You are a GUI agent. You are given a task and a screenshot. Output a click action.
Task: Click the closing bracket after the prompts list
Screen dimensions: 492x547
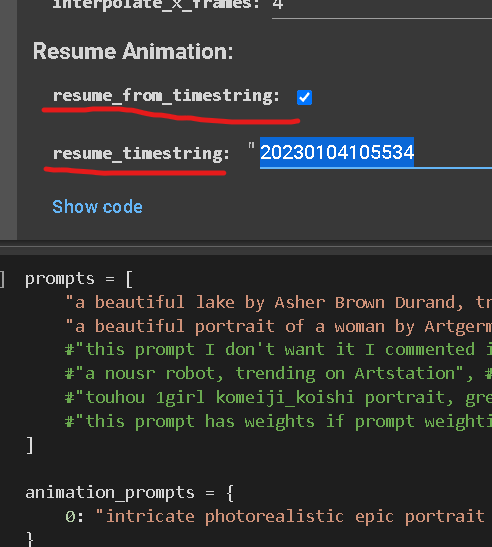click(x=30, y=445)
